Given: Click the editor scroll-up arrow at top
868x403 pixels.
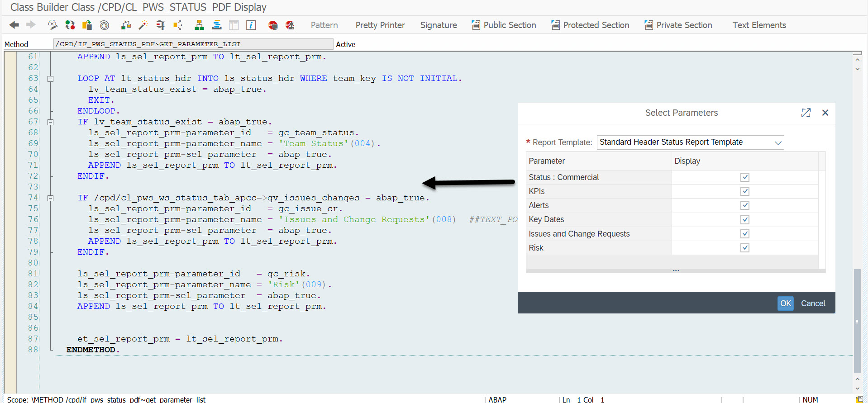Looking at the screenshot, I should pos(857,59).
